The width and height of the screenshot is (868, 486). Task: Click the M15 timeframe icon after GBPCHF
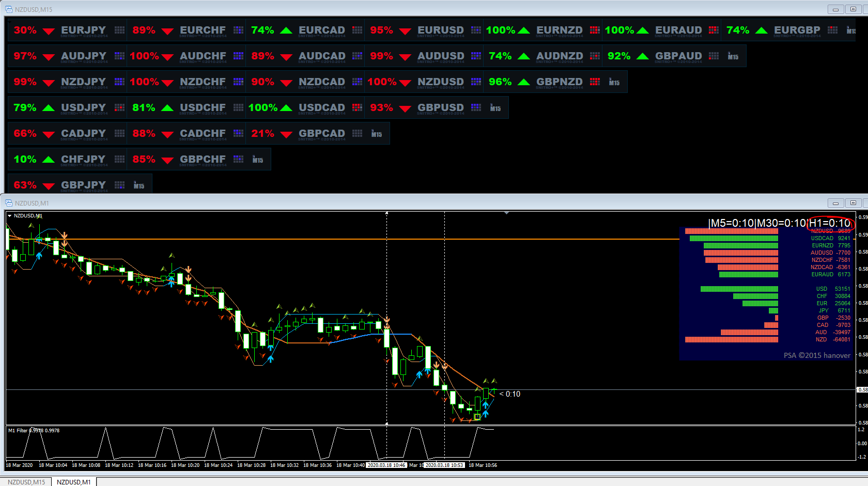click(x=258, y=160)
